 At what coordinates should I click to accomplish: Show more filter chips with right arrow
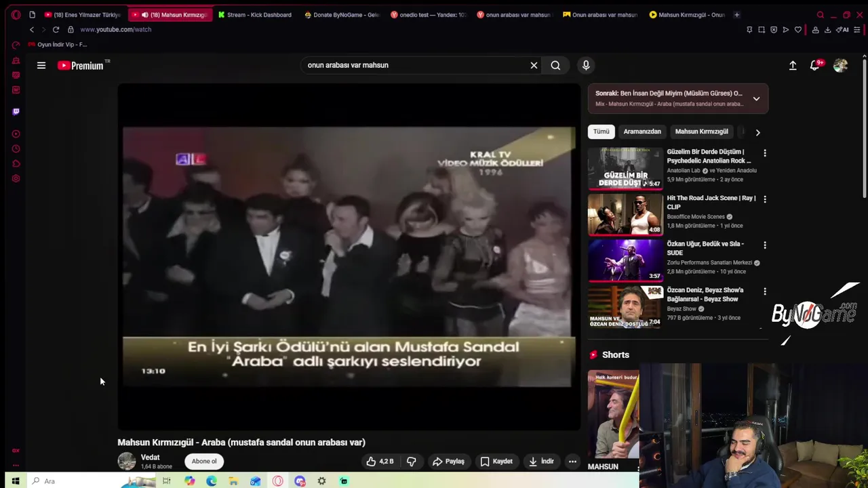[x=757, y=132]
